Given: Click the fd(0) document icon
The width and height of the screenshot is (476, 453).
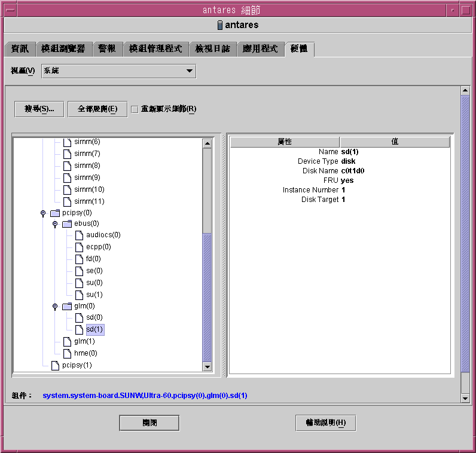Looking at the screenshot, I should (x=79, y=259).
